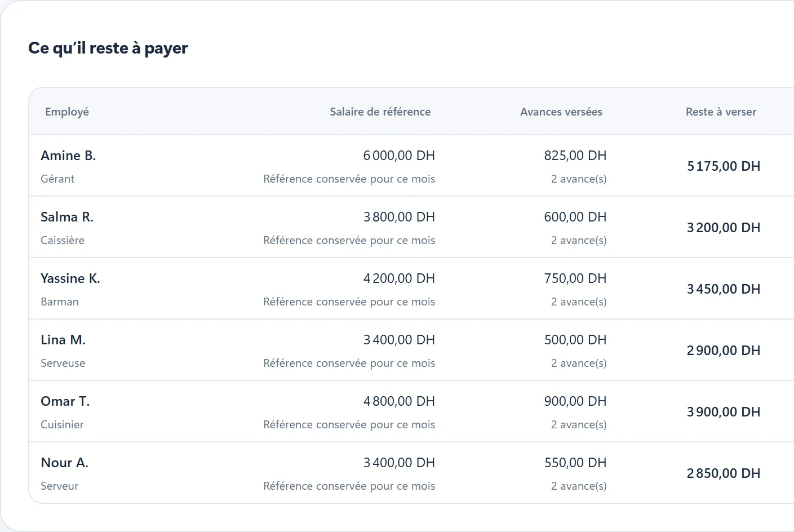
Task: Click the 2 900,00 DH remaining amount
Action: coord(724,351)
